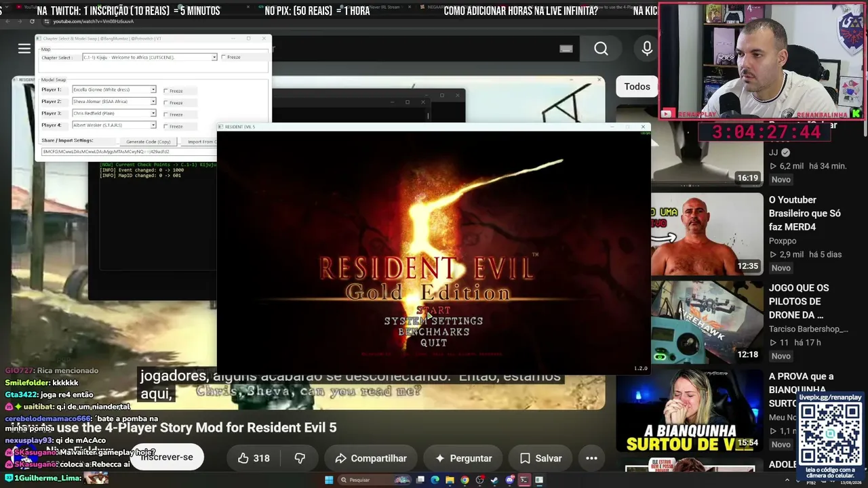Image resolution: width=868 pixels, height=488 pixels.
Task: Click the 'JOGO QUE OS PILOTOS DE DRONE' title
Action: (x=799, y=302)
